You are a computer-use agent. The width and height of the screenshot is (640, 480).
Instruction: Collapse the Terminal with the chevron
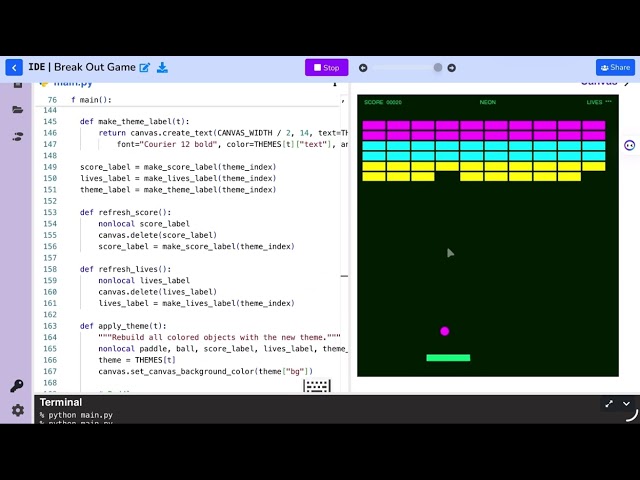(626, 404)
